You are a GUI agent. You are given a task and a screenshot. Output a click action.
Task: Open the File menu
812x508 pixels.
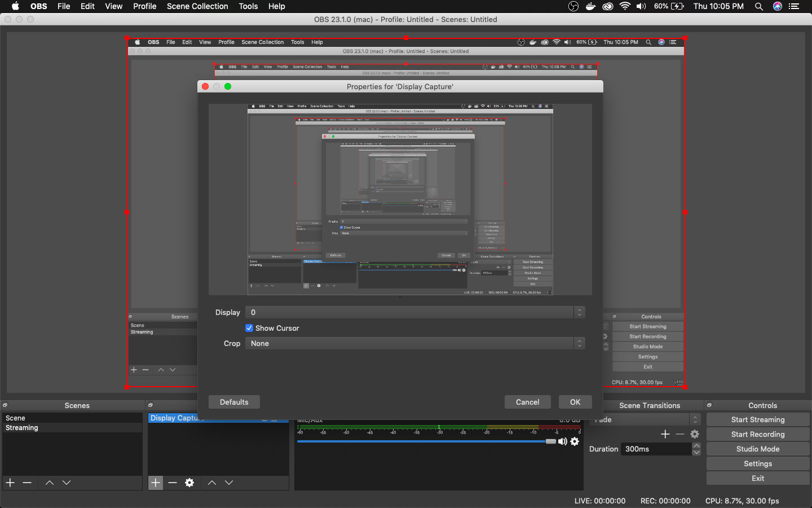(64, 6)
